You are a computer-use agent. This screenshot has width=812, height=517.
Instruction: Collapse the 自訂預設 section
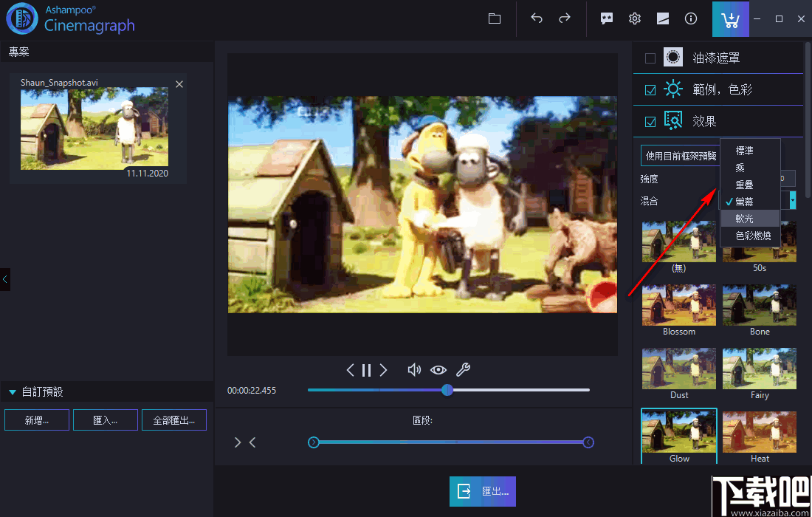coord(12,391)
